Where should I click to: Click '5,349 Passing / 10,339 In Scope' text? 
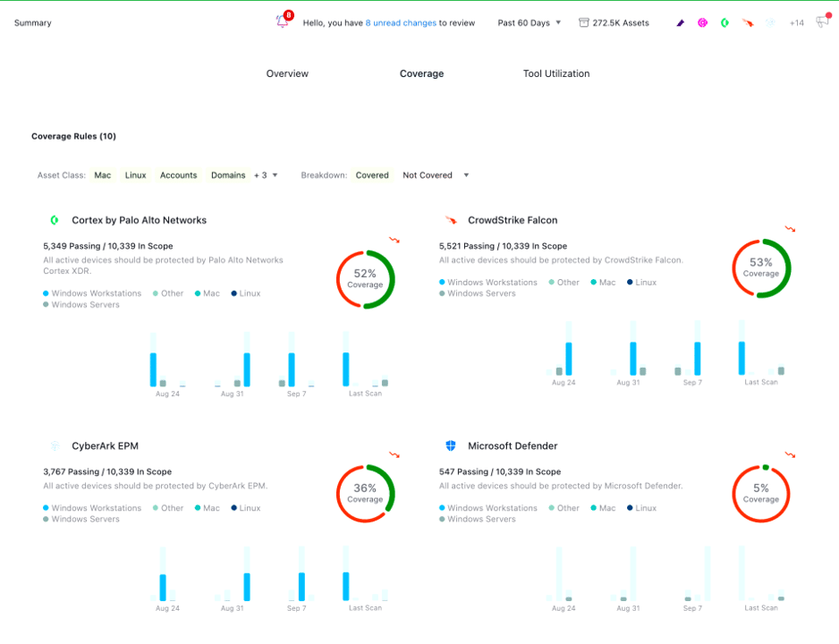coord(108,246)
